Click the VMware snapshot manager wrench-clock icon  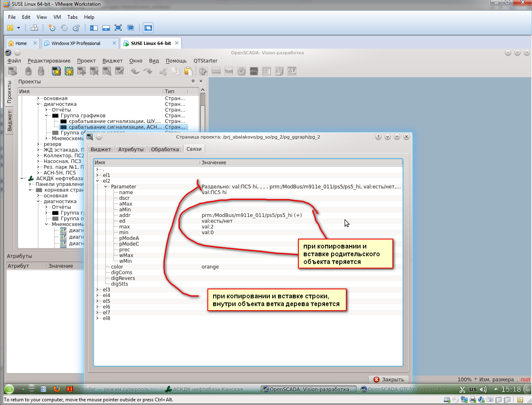[76, 28]
